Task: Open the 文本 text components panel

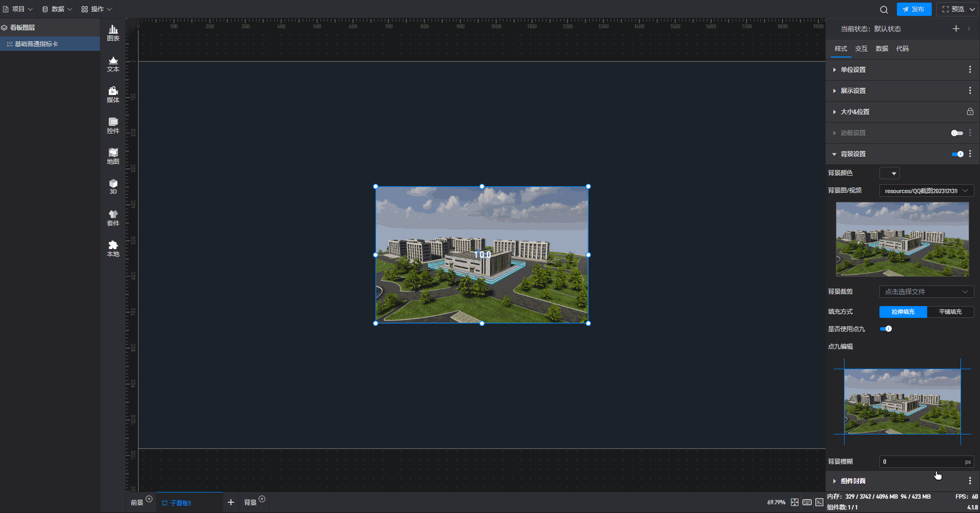Action: pyautogui.click(x=113, y=64)
